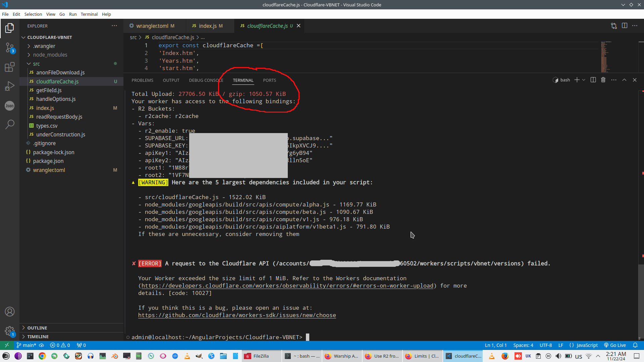Switch to the PROBLEMS panel tab
644x362 pixels.
coord(142,80)
